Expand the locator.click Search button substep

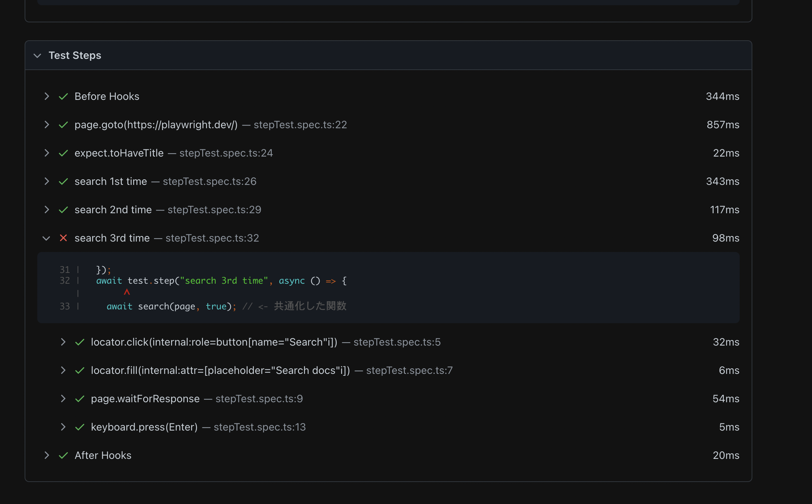pos(63,342)
